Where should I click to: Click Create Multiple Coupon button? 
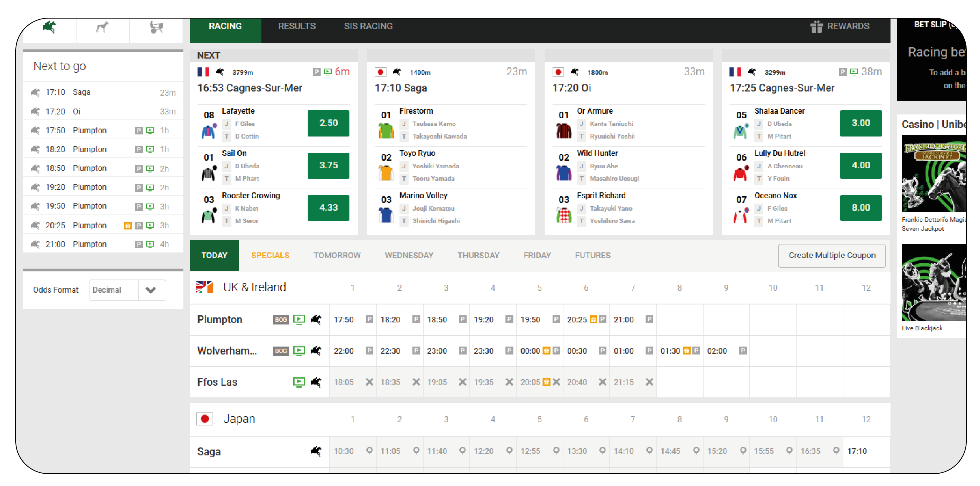[x=832, y=256]
